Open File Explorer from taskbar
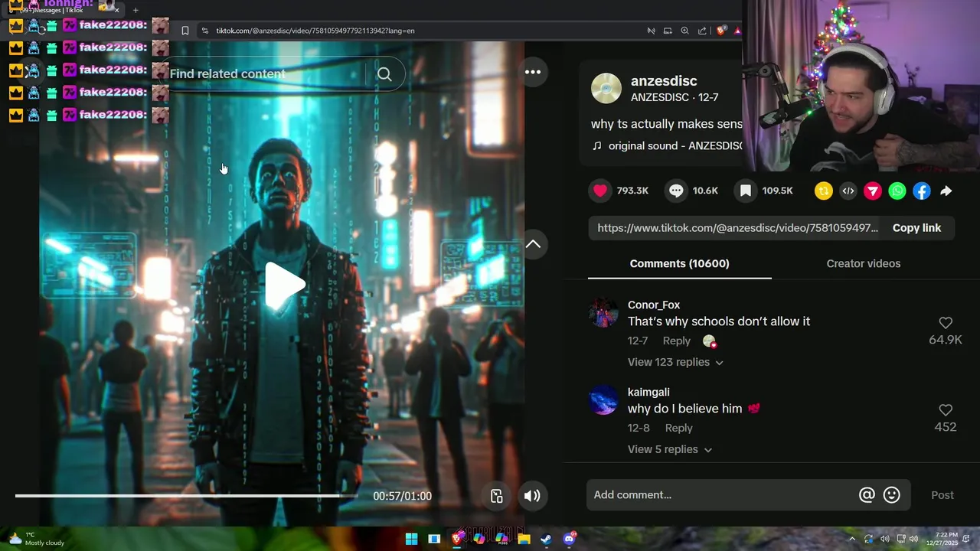 click(524, 539)
